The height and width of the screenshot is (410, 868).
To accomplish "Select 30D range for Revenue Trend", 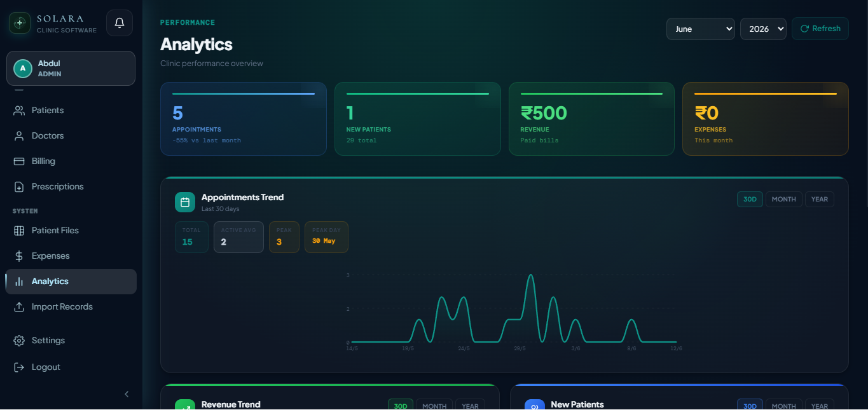I will point(401,406).
